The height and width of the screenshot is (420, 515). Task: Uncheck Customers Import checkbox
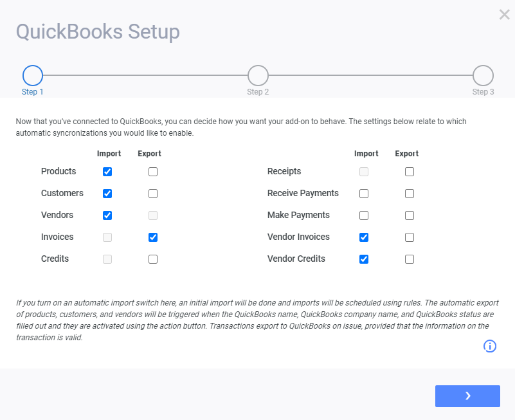(x=107, y=194)
